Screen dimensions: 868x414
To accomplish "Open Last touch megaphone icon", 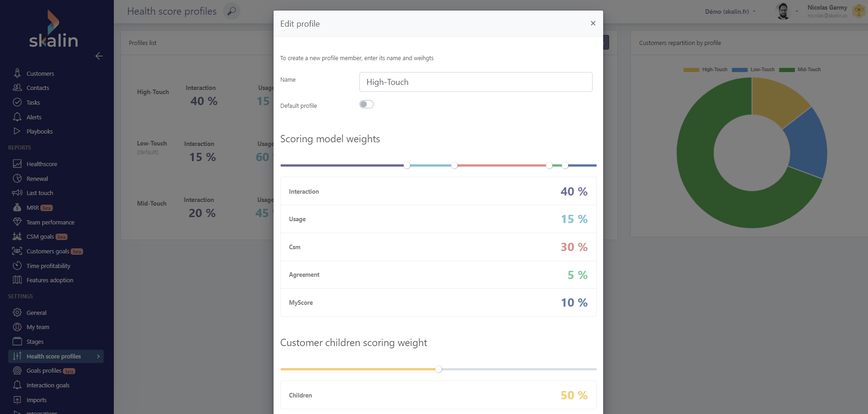I will click(x=17, y=193).
